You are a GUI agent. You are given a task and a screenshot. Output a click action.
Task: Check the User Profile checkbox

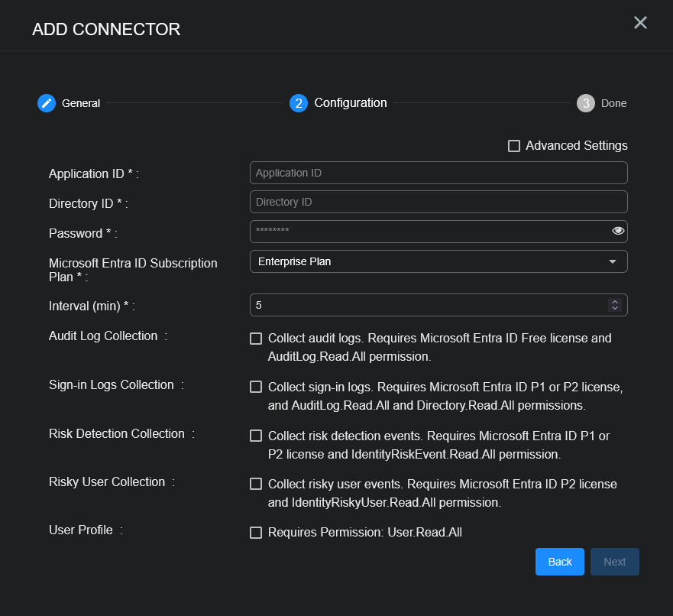(x=256, y=533)
